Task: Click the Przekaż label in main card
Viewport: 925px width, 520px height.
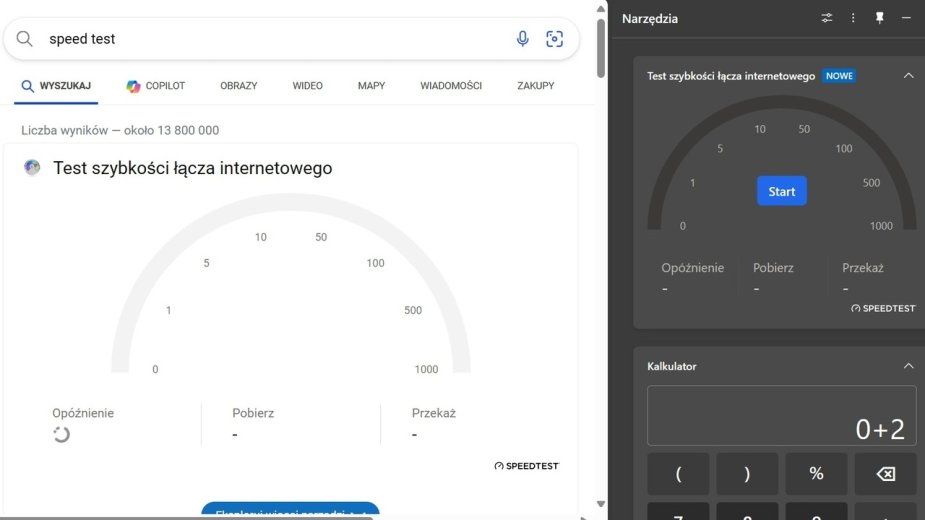Action: pyautogui.click(x=434, y=413)
